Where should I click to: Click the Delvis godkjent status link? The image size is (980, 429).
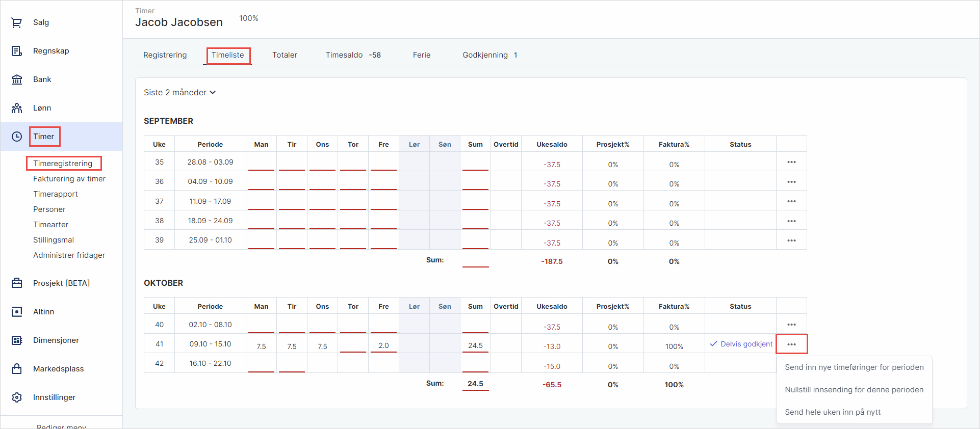tap(741, 344)
